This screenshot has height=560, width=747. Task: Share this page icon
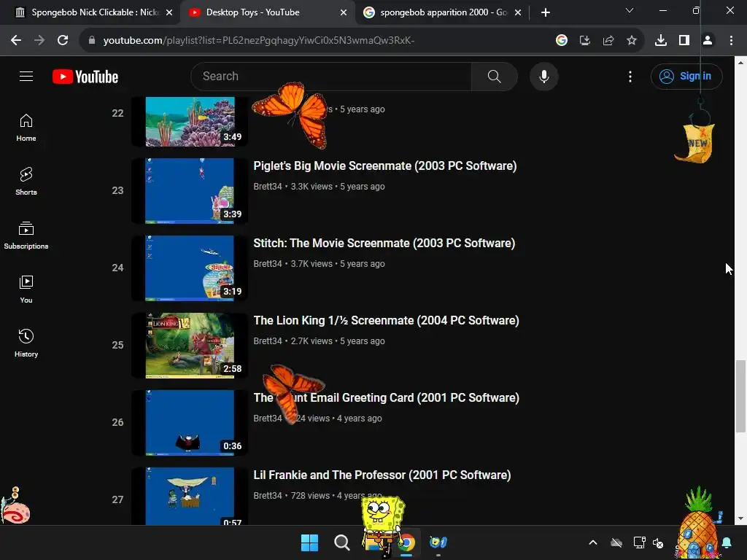[x=608, y=40]
